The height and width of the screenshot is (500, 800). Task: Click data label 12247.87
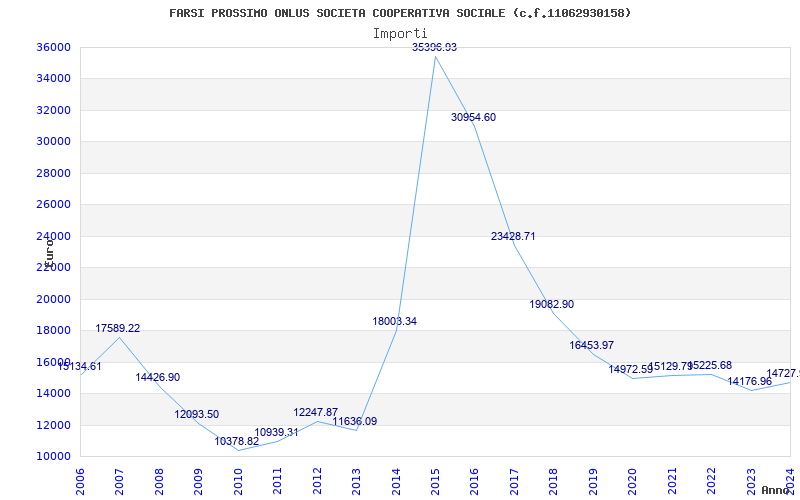pyautogui.click(x=316, y=412)
